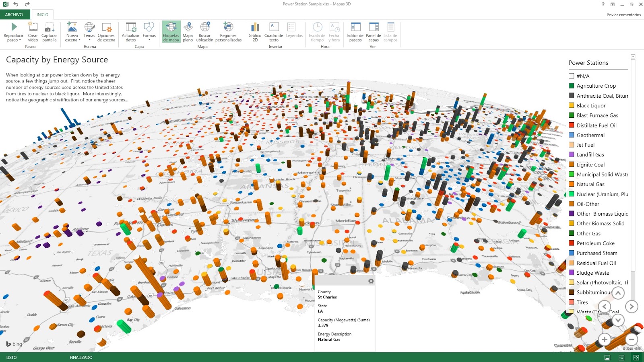Image resolution: width=644 pixels, height=362 pixels.
Task: Insert a Gráfico 2D
Action: pos(255,32)
